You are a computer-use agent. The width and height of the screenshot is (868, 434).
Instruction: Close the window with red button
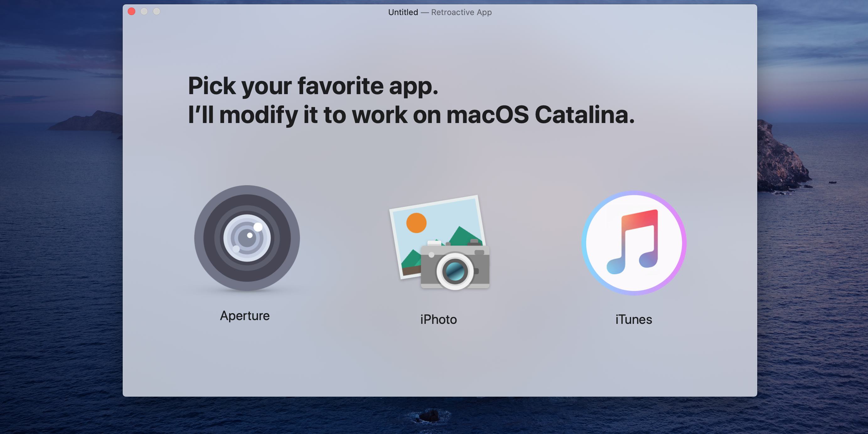[132, 12]
